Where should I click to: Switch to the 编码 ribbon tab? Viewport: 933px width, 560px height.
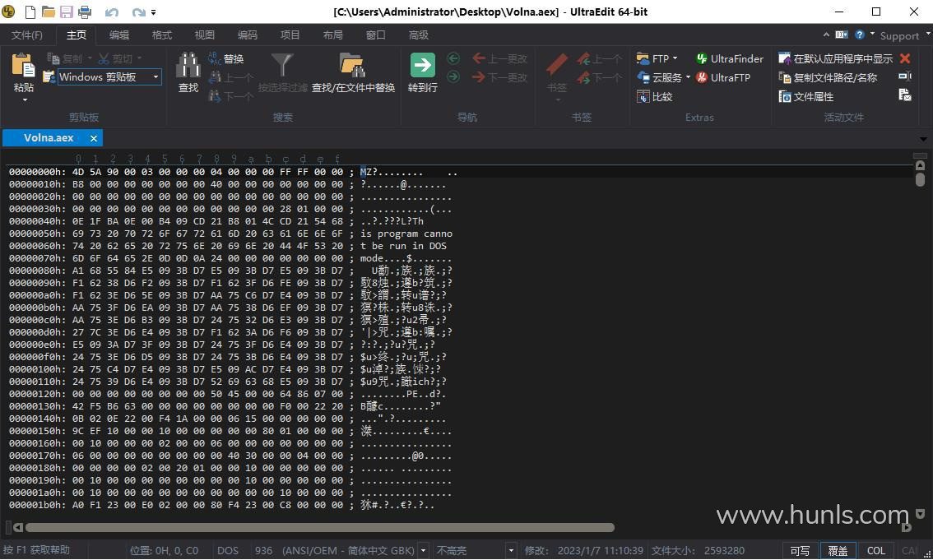click(x=248, y=35)
